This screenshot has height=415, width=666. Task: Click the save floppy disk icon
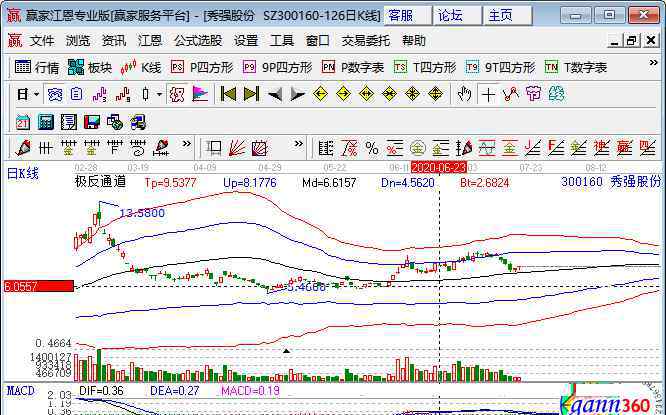pyautogui.click(x=92, y=122)
